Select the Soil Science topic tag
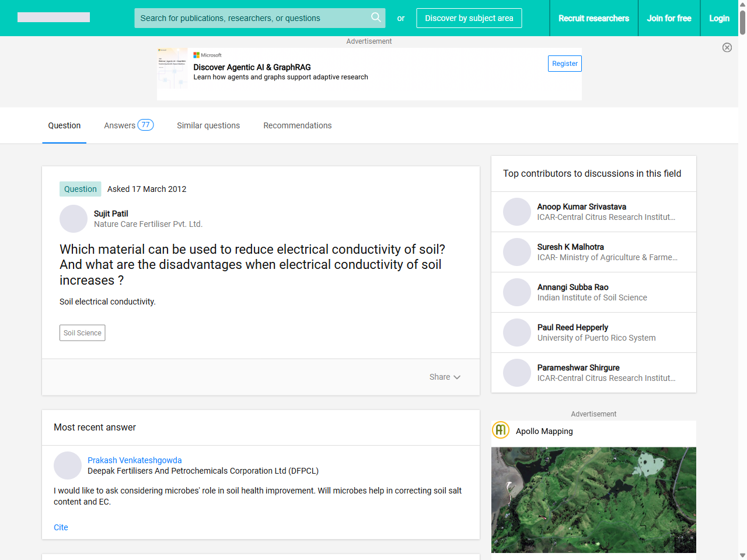Image resolution: width=747 pixels, height=560 pixels. (x=82, y=332)
